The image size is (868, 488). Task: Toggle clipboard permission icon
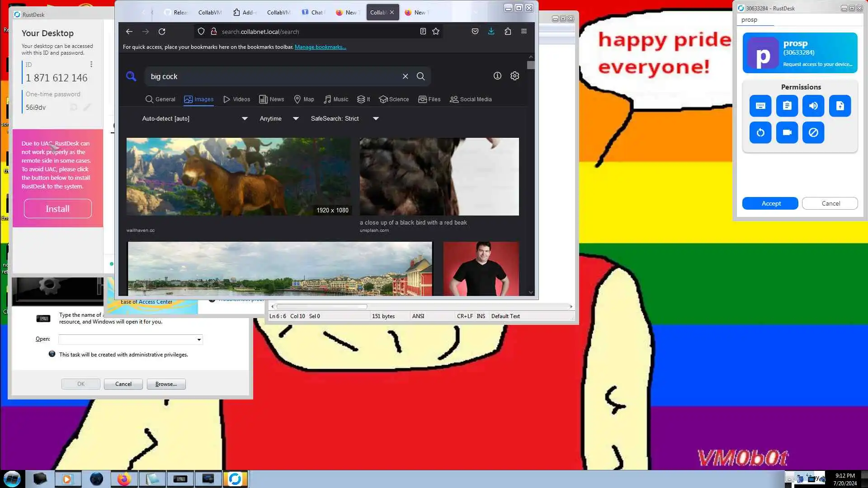pyautogui.click(x=787, y=106)
